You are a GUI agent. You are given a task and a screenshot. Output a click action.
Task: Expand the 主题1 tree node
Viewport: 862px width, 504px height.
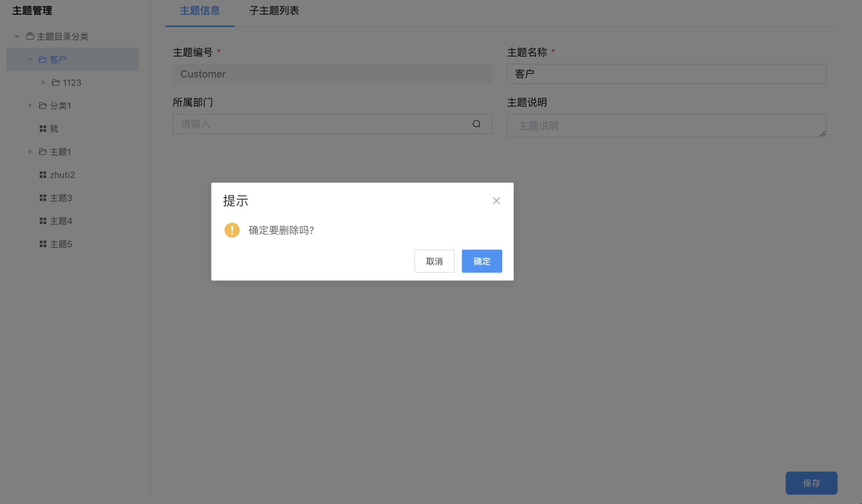pos(30,152)
